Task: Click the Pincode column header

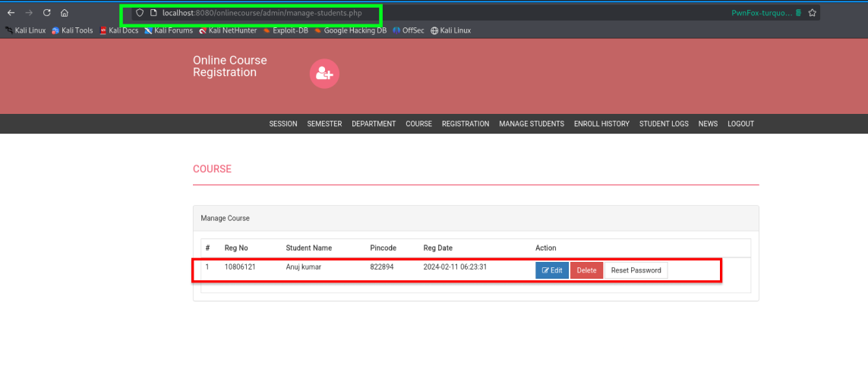Action: [383, 248]
